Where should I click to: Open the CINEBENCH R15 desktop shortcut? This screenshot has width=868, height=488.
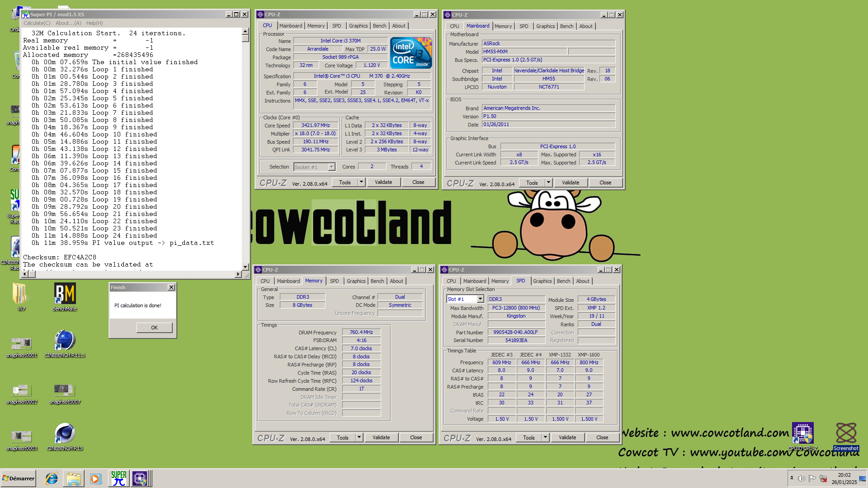pyautogui.click(x=65, y=436)
